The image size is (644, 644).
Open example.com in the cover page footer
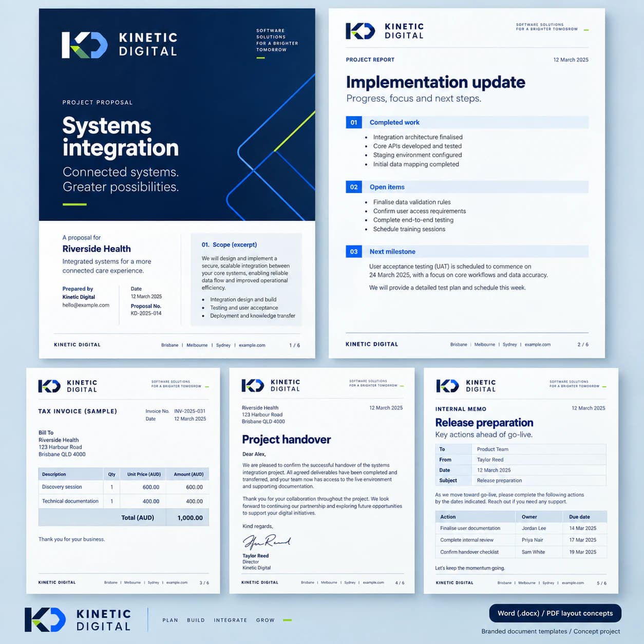coord(252,345)
